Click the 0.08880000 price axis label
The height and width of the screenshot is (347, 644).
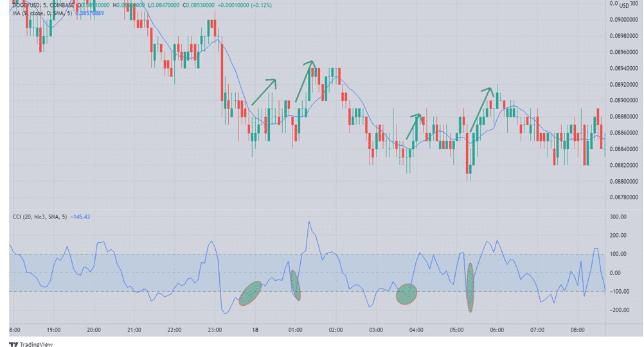(623, 116)
